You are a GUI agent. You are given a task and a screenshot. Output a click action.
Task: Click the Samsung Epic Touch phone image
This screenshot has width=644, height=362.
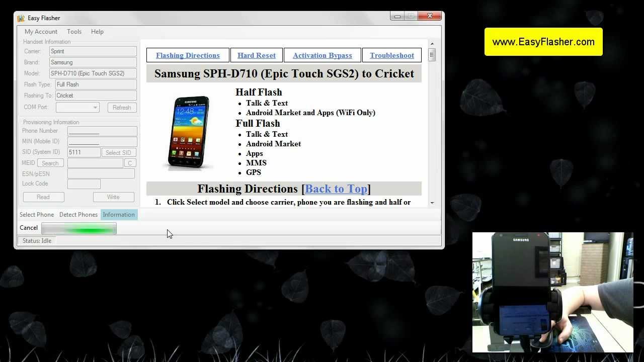(x=189, y=132)
